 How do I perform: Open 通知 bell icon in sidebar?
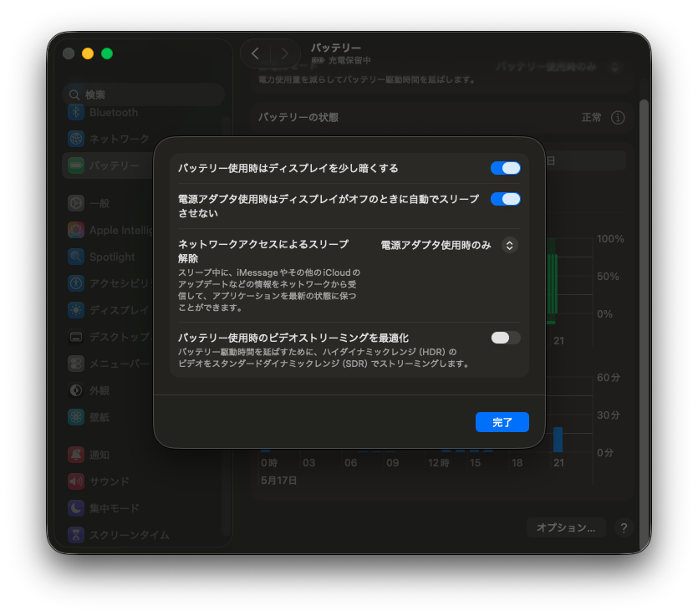76,455
